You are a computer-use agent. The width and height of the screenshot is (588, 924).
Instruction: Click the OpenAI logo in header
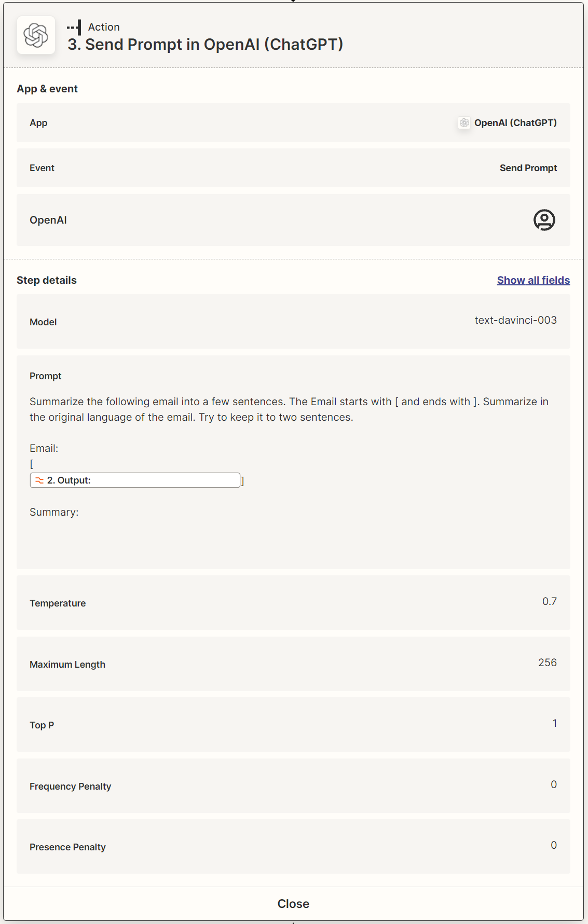click(36, 35)
